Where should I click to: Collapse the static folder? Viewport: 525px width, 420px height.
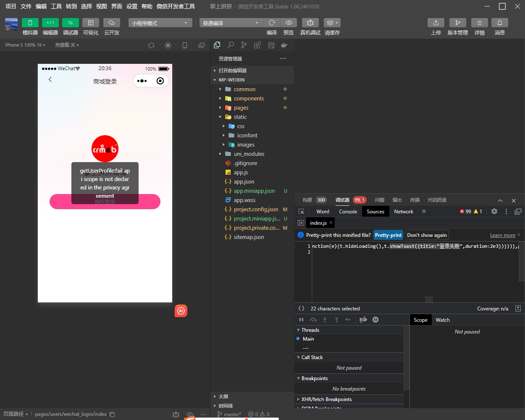(252, 117)
